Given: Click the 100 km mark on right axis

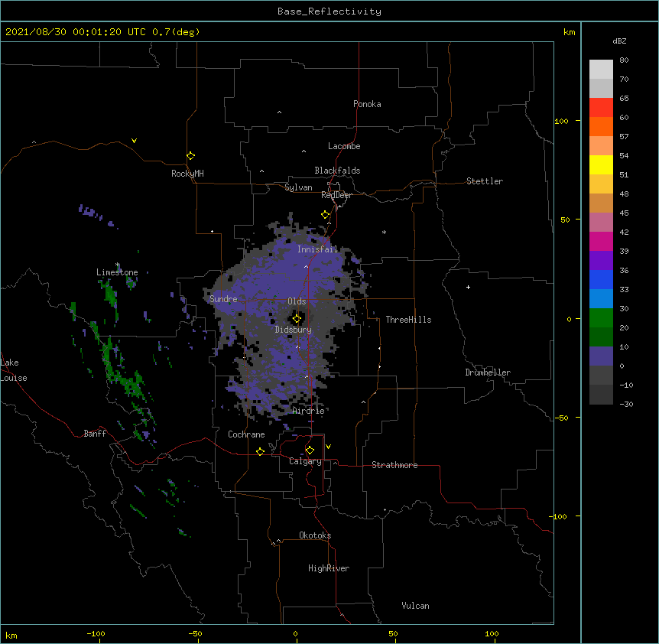Looking at the screenshot, I should (x=561, y=121).
